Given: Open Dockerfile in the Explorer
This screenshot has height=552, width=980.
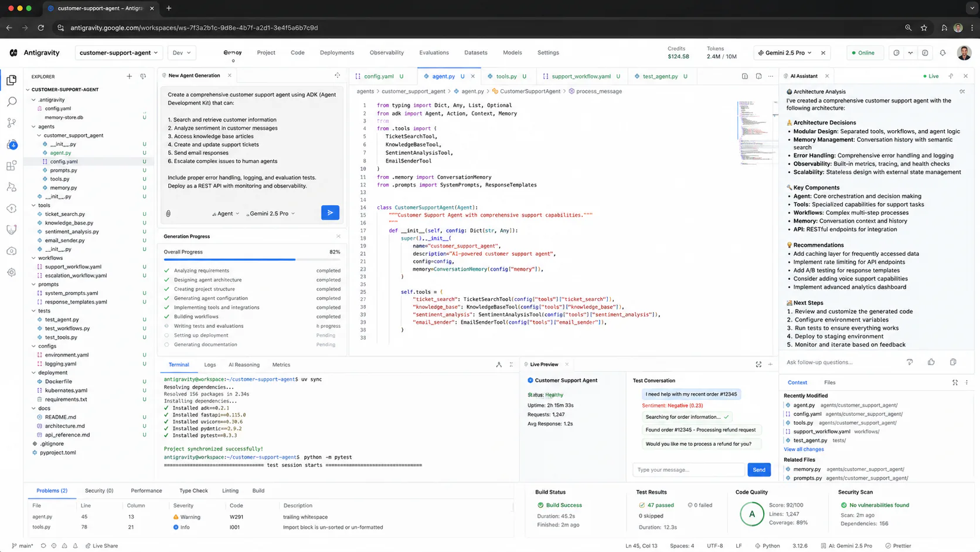Looking at the screenshot, I should 59,381.
